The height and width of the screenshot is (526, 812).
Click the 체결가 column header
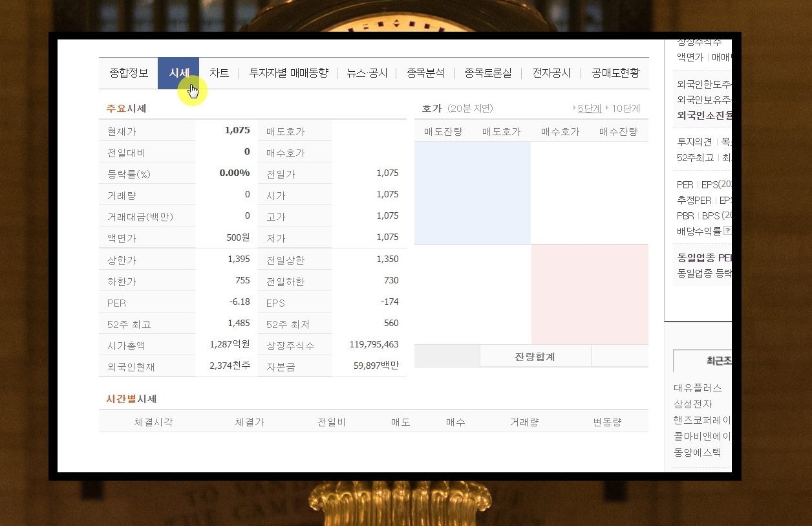click(x=250, y=422)
